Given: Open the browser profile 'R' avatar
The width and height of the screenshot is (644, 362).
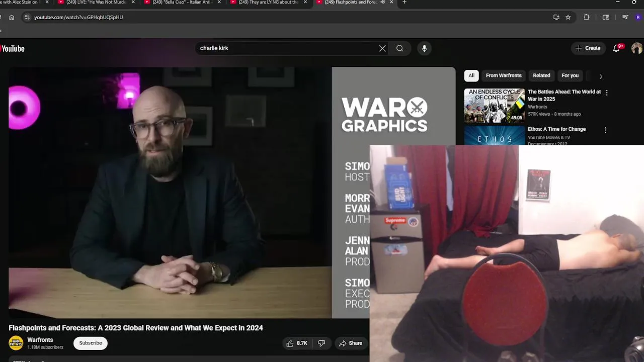Looking at the screenshot, I should (x=638, y=17).
